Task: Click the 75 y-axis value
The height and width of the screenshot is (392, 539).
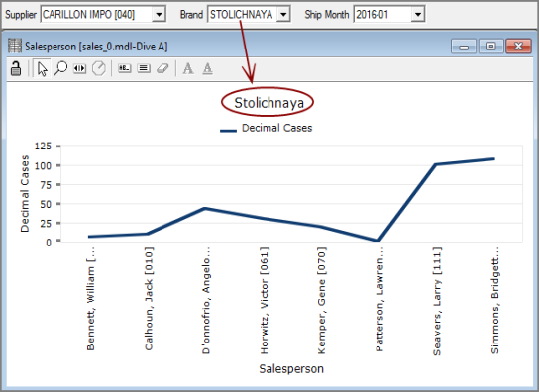Action: (46, 185)
